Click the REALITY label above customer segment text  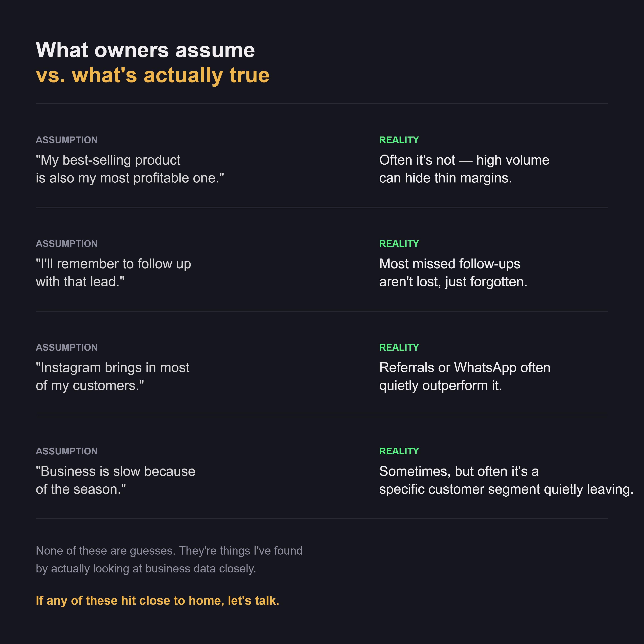[x=399, y=451]
